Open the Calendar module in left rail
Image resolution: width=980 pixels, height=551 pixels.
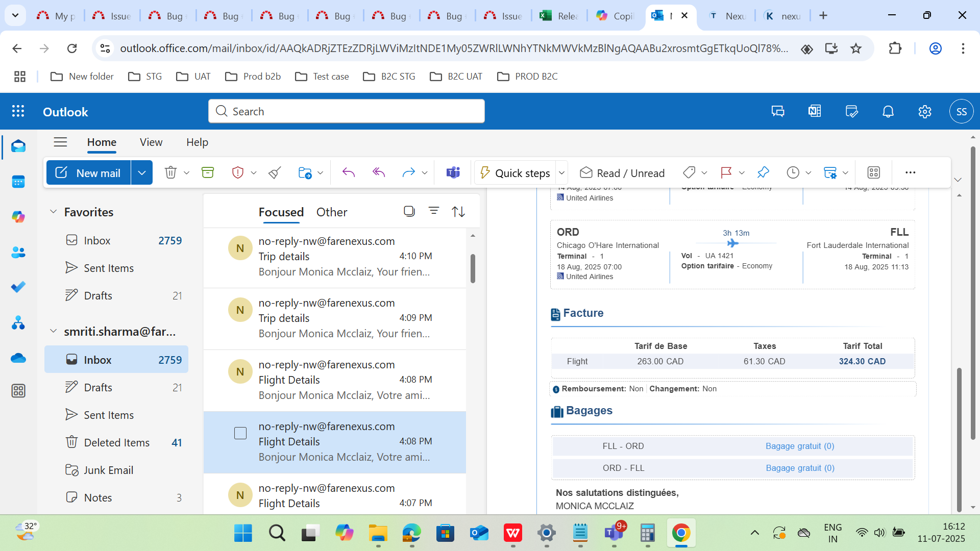point(18,182)
